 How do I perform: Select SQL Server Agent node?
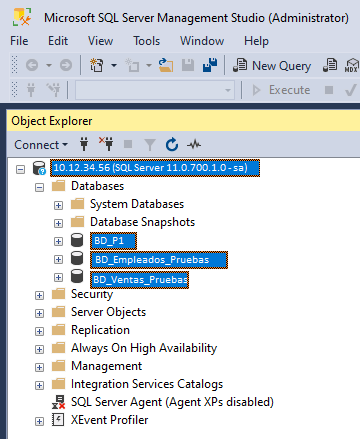pyautogui.click(x=172, y=402)
